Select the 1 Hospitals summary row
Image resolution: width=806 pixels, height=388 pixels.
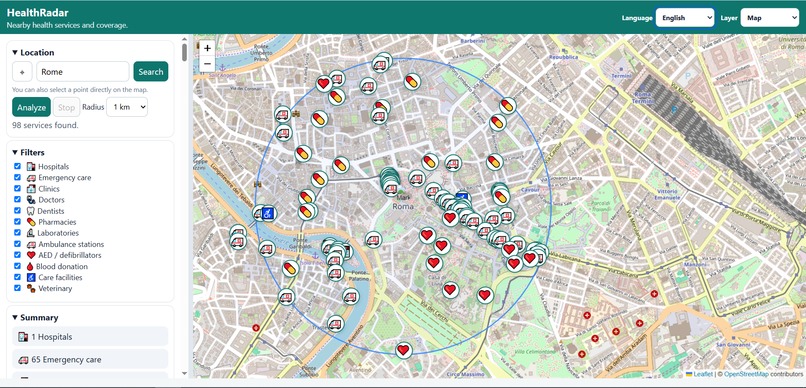[x=90, y=337]
